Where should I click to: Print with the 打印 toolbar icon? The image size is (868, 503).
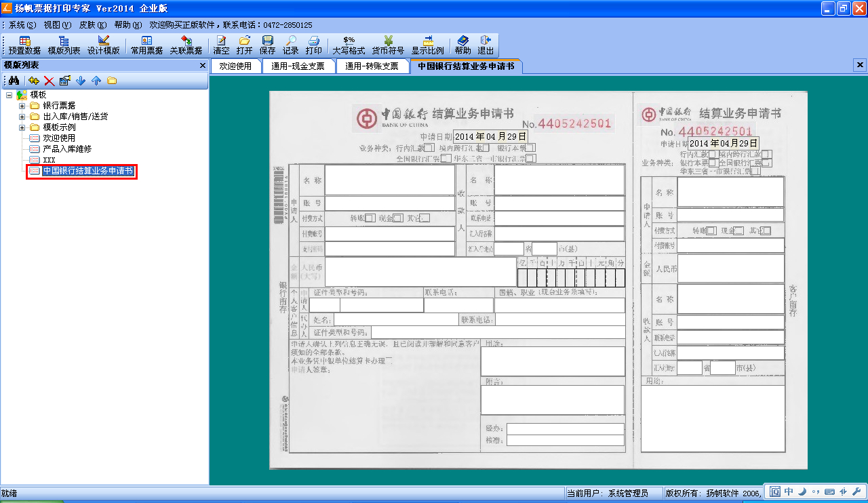coord(314,45)
